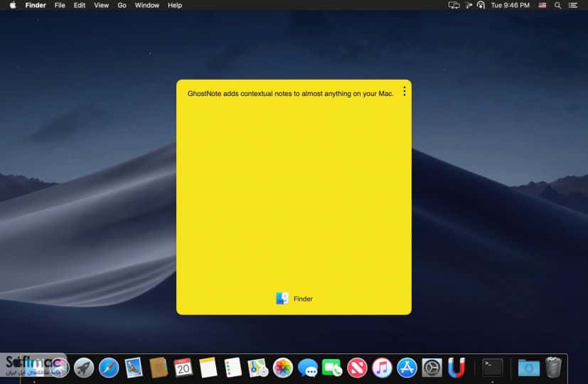Open the US flag input source menu
The width and height of the screenshot is (588, 384).
pos(542,5)
